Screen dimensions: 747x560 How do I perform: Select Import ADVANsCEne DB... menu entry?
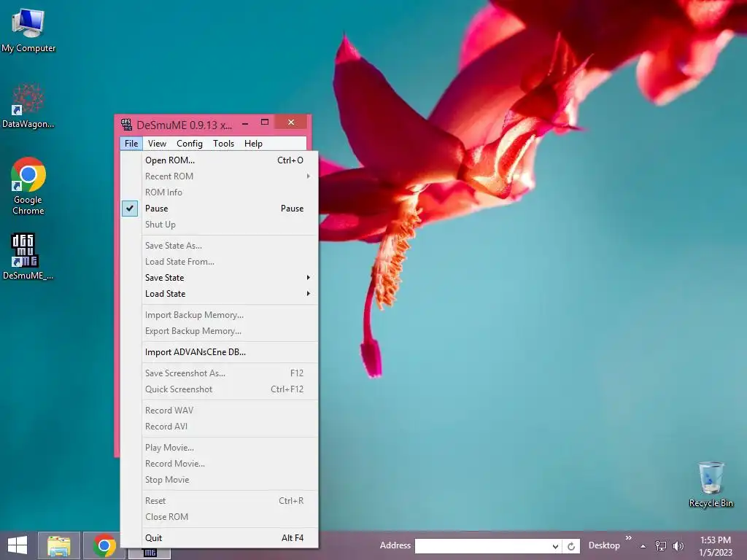pos(219,352)
